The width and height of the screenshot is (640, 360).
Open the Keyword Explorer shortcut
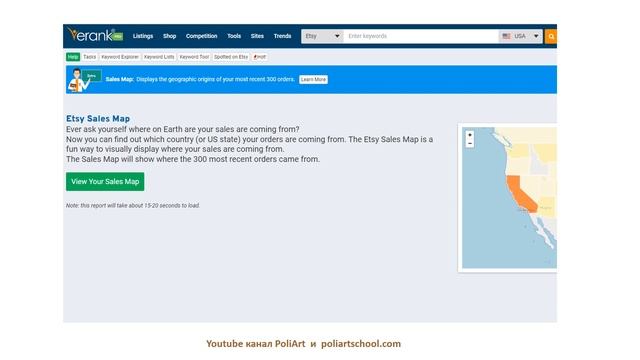120,57
